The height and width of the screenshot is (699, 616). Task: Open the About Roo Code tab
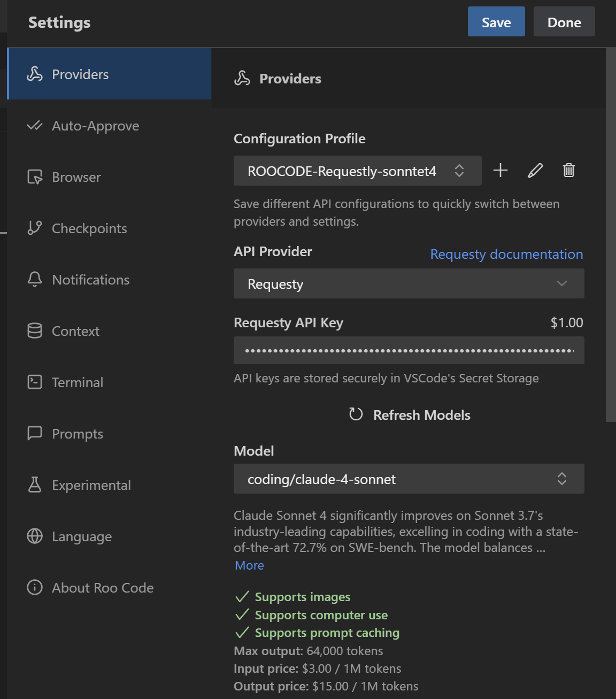point(110,587)
